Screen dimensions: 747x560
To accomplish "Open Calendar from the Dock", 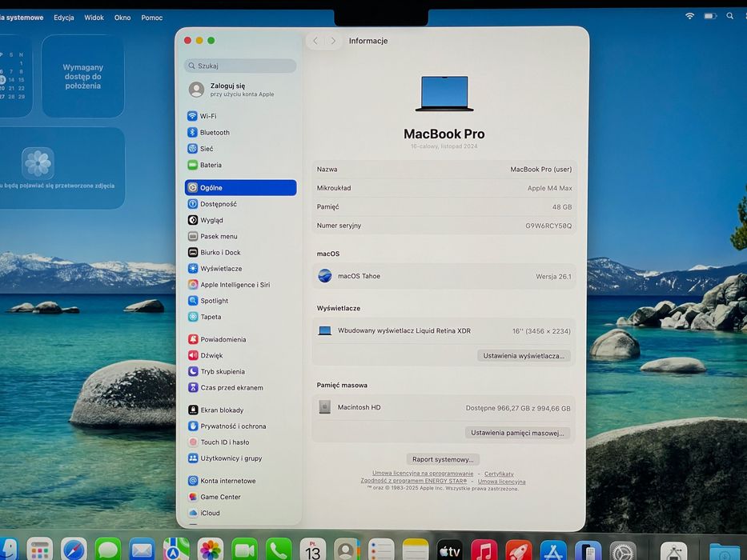I will click(x=312, y=551).
